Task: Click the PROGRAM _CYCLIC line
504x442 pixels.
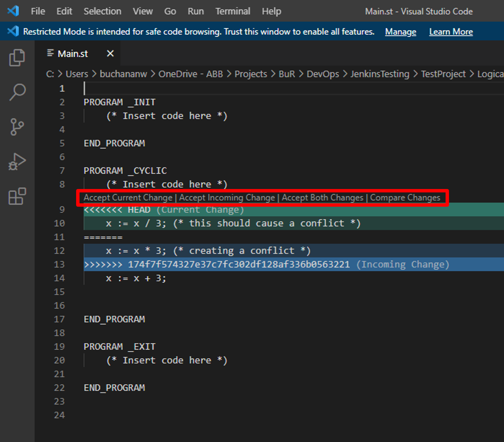Action: tap(125, 171)
